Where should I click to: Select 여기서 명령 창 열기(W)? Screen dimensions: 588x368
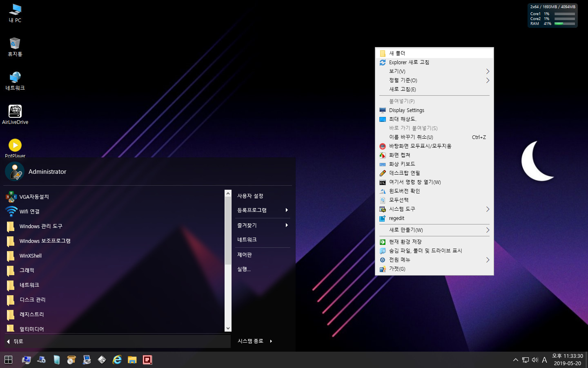(x=434, y=182)
